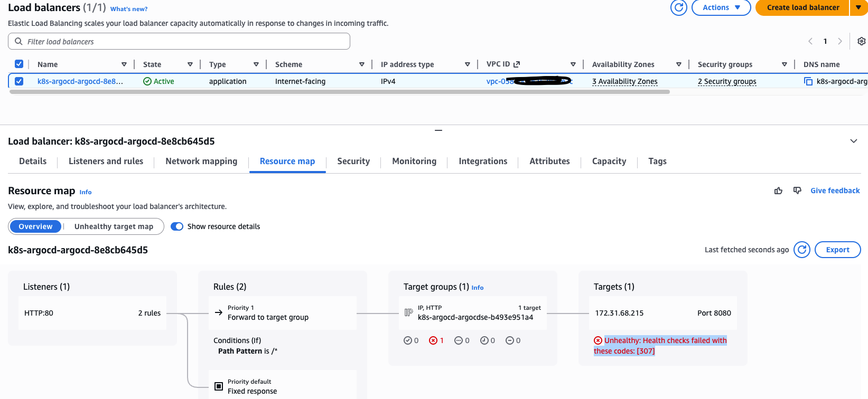Open the Network mapping tab

(201, 161)
